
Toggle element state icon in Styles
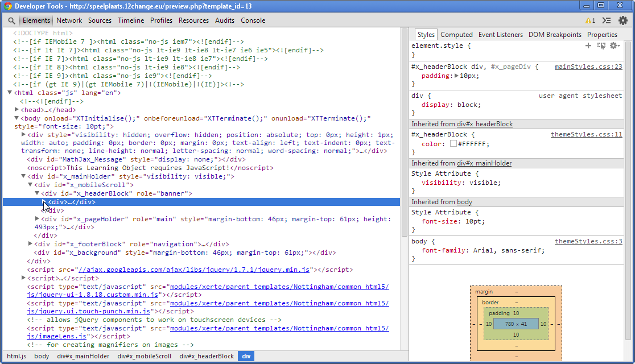coord(601,45)
